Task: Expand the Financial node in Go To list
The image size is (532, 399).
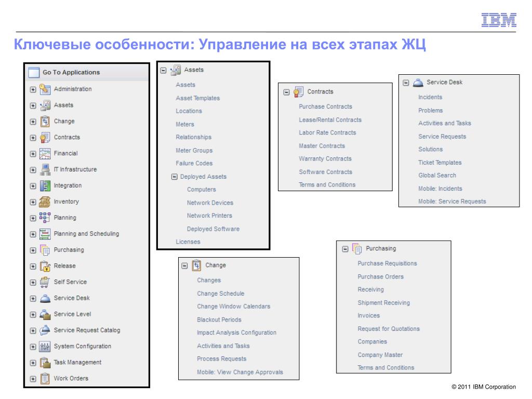Action: [x=33, y=154]
